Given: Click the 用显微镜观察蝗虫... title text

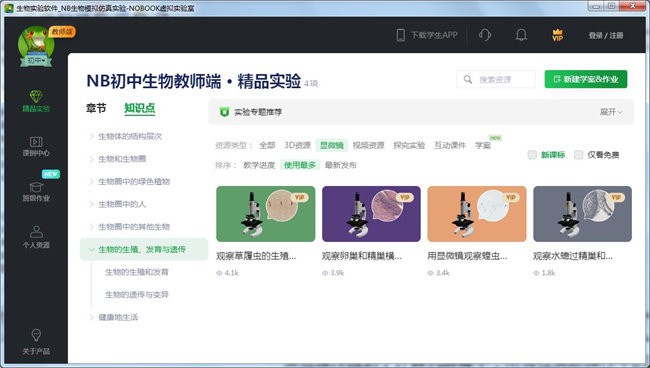Looking at the screenshot, I should 467,256.
